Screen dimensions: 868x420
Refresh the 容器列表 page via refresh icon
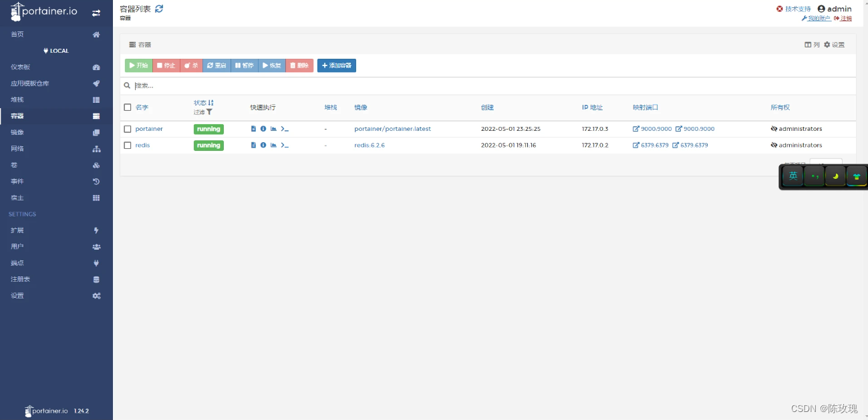tap(158, 9)
